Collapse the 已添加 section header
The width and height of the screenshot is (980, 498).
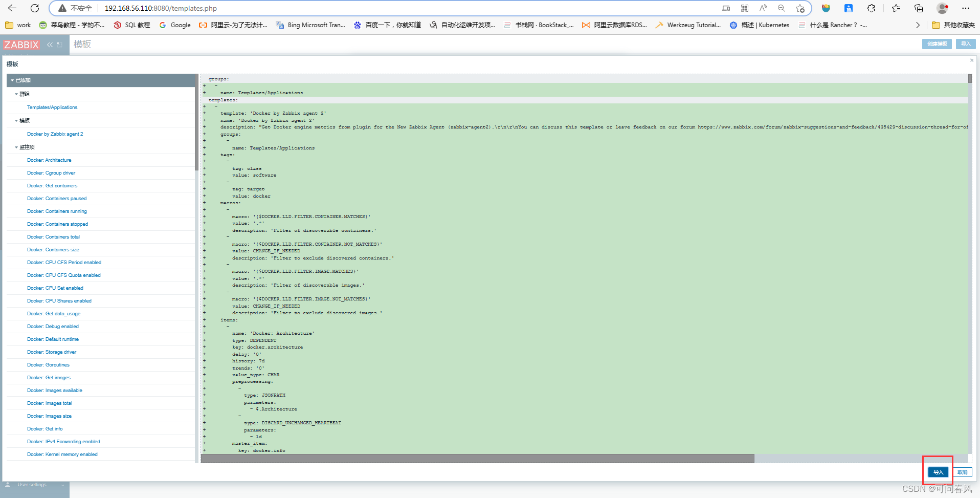click(x=101, y=80)
